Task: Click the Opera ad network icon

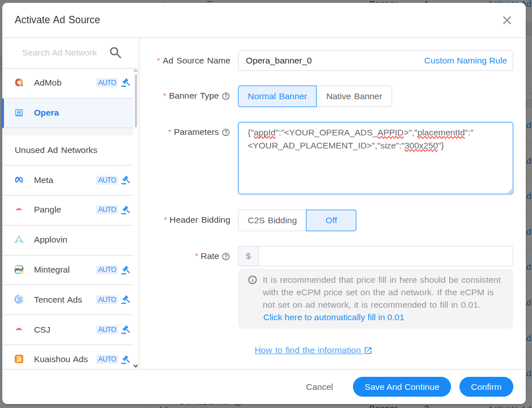Action: tap(19, 113)
